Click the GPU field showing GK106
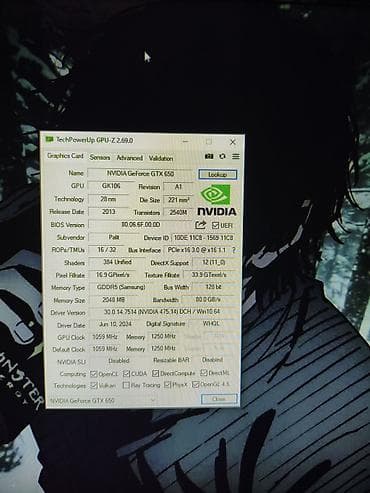Viewport: 370px width, 493px height. click(x=111, y=186)
